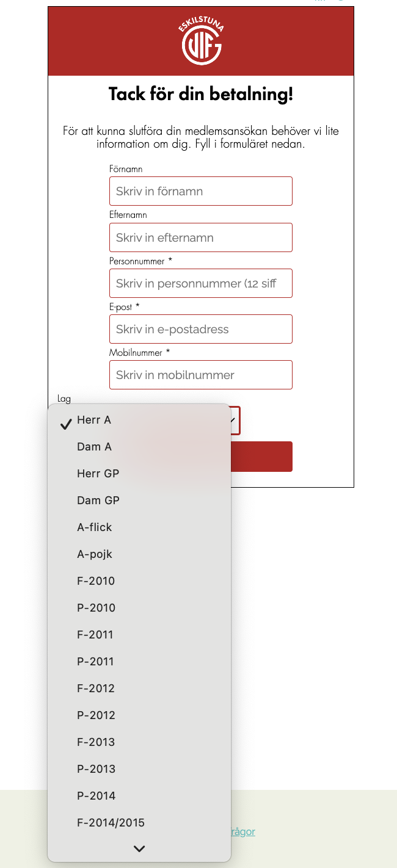Click the Eskilstuna VIF logo

coord(202,42)
